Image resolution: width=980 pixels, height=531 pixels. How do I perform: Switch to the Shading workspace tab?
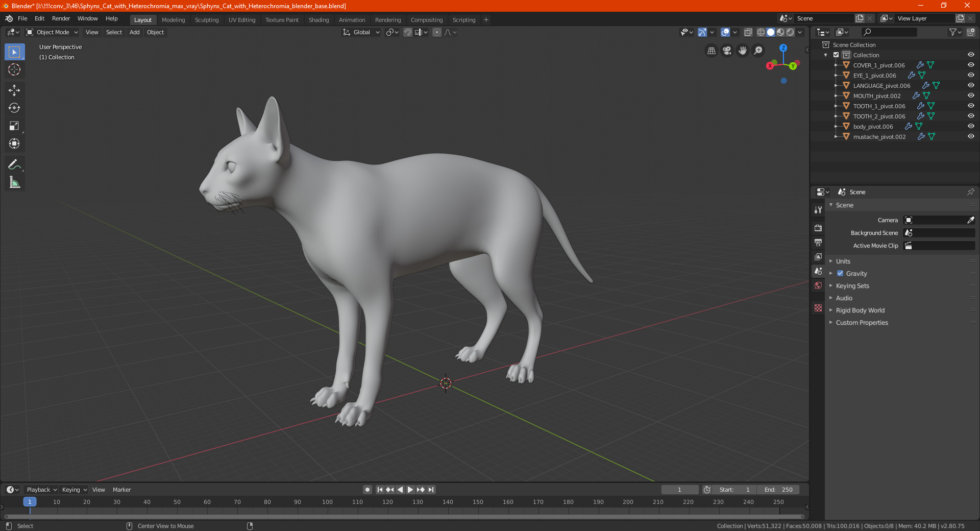click(x=318, y=20)
